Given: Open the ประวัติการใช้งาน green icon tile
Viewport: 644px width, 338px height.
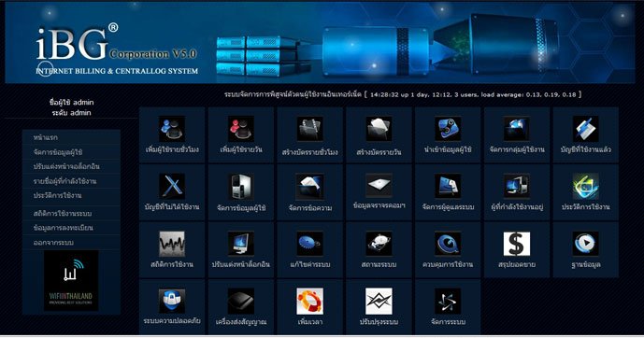Looking at the screenshot, I should click(x=586, y=192).
